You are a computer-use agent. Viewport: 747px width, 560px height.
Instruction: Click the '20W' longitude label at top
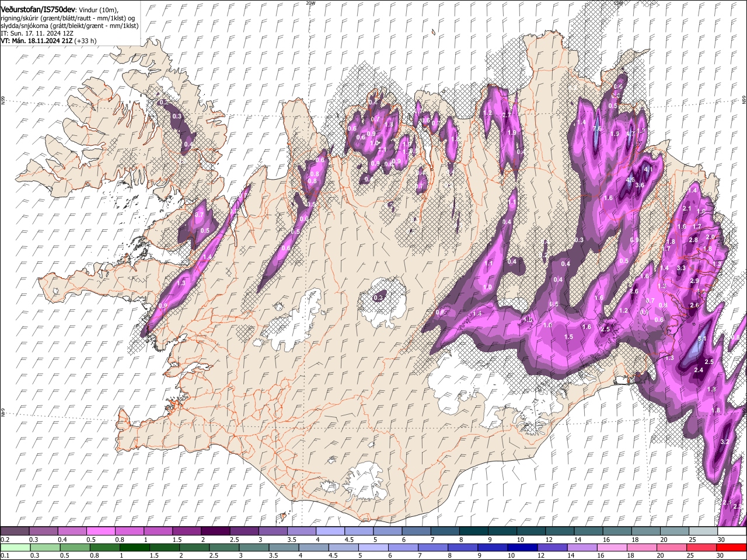pos(310,3)
